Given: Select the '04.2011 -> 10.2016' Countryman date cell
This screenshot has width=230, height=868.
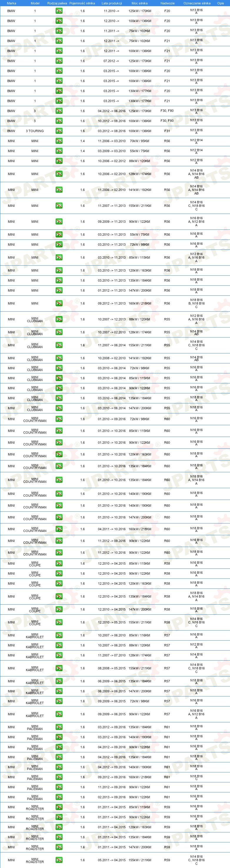Looking at the screenshot, I should [x=112, y=529].
